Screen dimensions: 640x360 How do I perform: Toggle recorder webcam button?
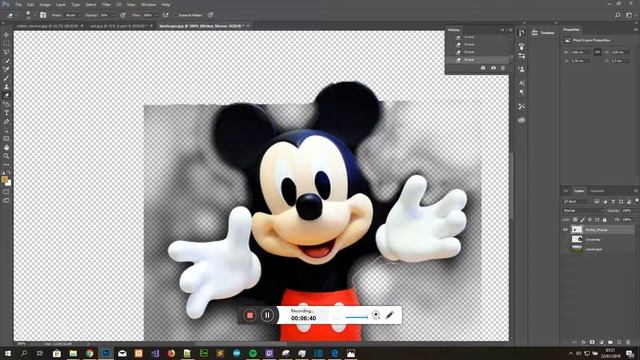[376, 315]
